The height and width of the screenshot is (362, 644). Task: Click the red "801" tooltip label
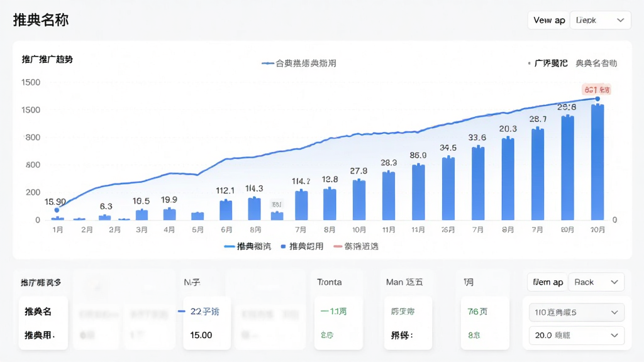(597, 89)
